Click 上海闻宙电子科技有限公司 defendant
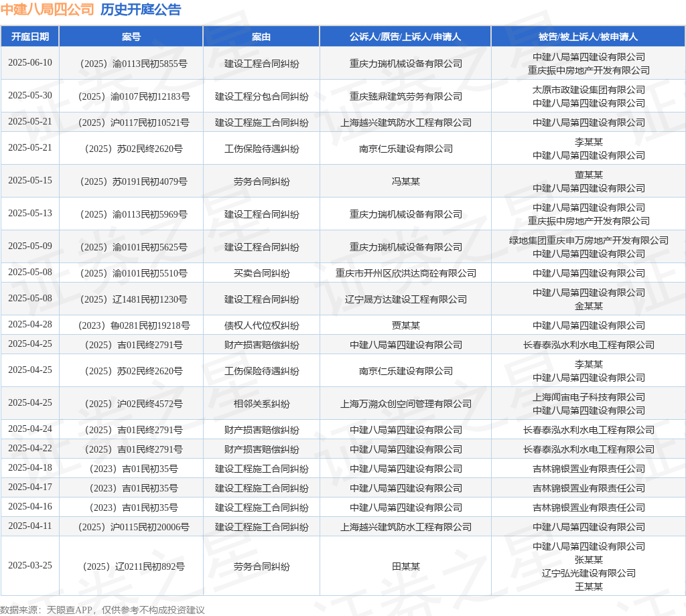 pyautogui.click(x=588, y=398)
